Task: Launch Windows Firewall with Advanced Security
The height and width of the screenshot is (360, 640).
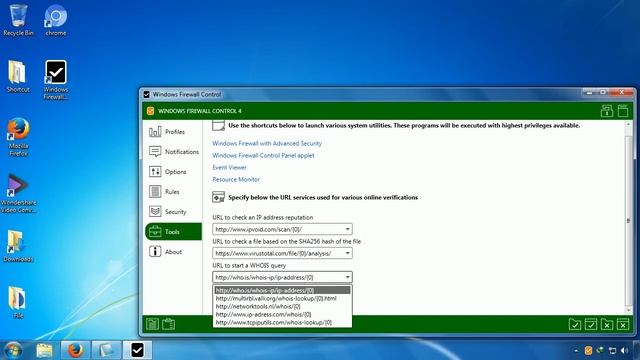Action: point(267,143)
